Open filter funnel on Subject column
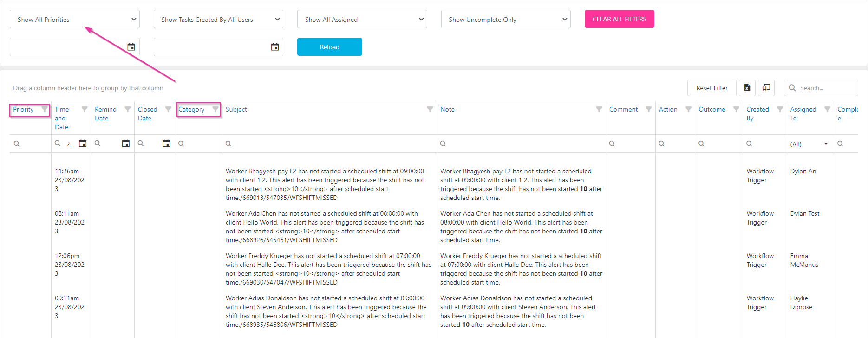 [430, 109]
